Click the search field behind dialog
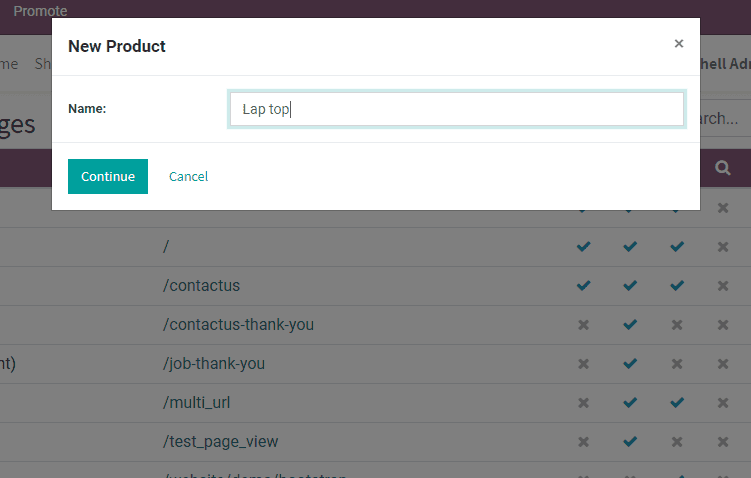Screen dimensions: 751x478 [x=720, y=119]
